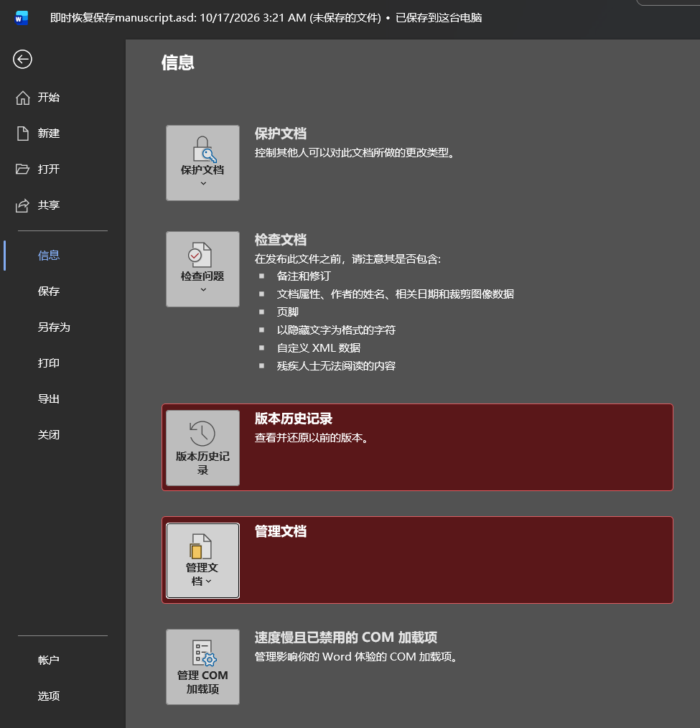Click the 速度慢且已禁用的 COM 加载项 heading
Screen dimensions: 700x728
coord(346,638)
